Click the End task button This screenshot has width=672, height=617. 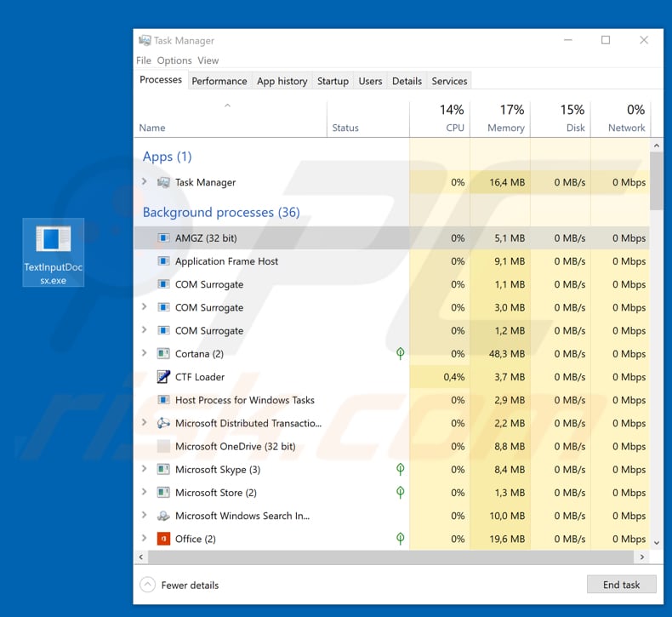(x=622, y=585)
